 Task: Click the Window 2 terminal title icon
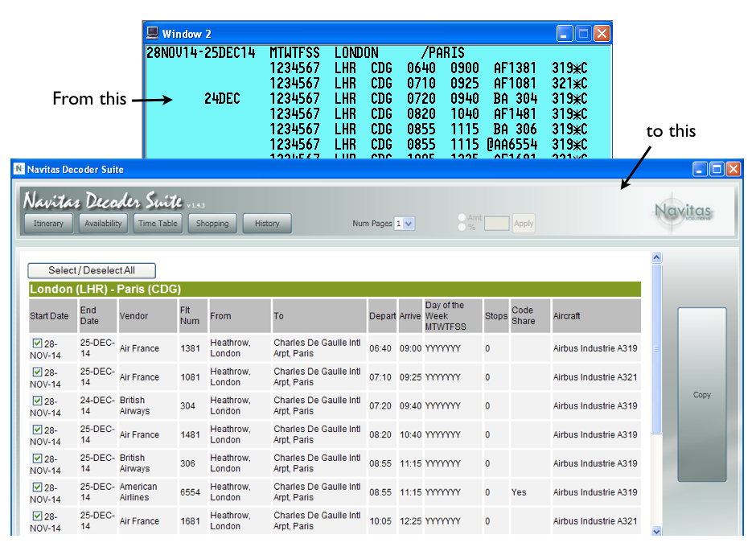(152, 33)
